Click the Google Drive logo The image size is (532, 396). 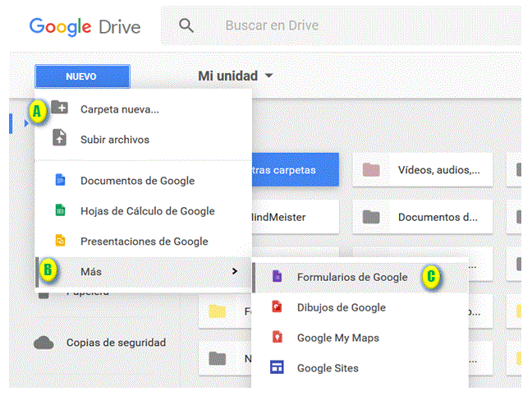pyautogui.click(x=85, y=26)
